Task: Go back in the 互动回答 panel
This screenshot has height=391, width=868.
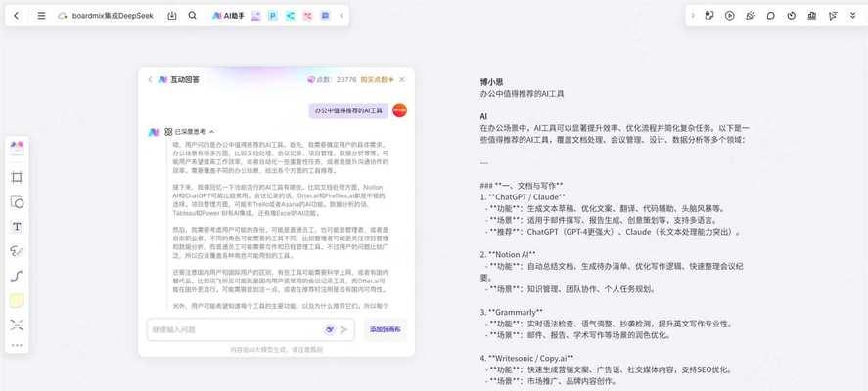Action: point(150,79)
